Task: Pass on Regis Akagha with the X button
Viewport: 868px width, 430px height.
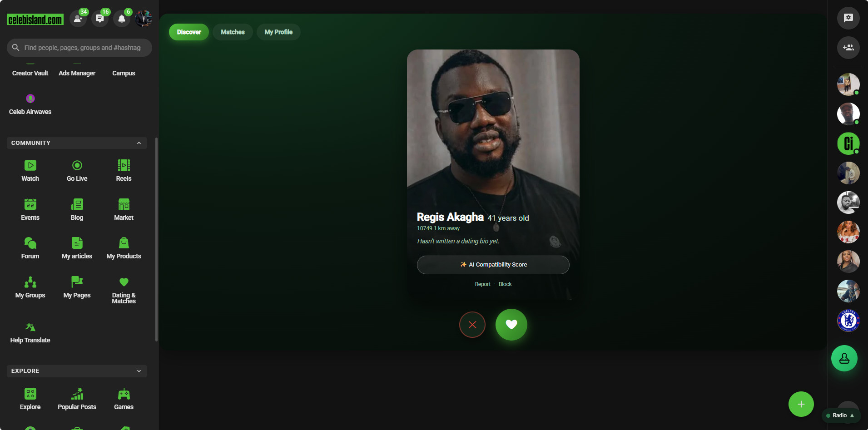Action: point(472,325)
